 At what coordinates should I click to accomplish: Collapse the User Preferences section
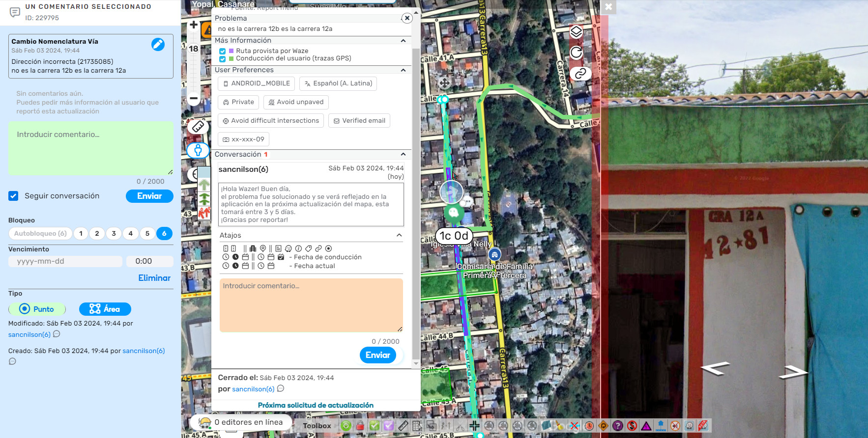coord(403,70)
